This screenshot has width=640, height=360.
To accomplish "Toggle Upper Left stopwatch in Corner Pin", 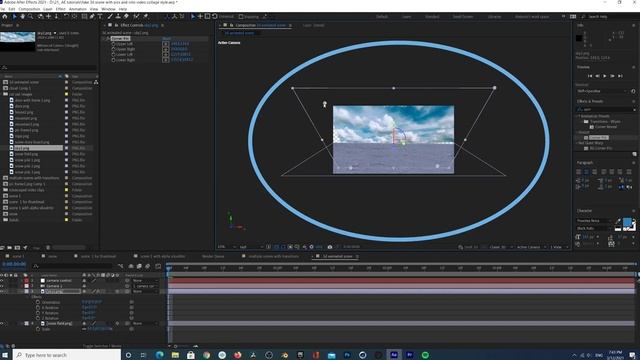I will point(113,44).
